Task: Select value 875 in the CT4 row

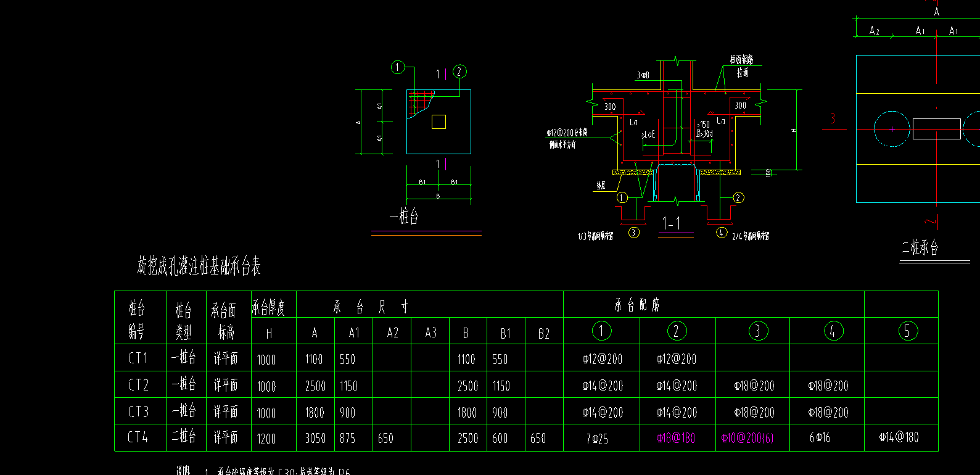Action: [348, 438]
